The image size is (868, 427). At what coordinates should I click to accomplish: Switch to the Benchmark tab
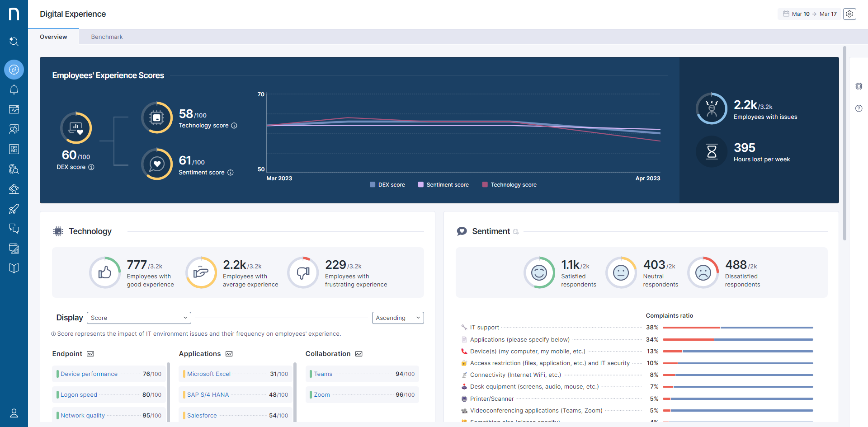click(x=107, y=37)
